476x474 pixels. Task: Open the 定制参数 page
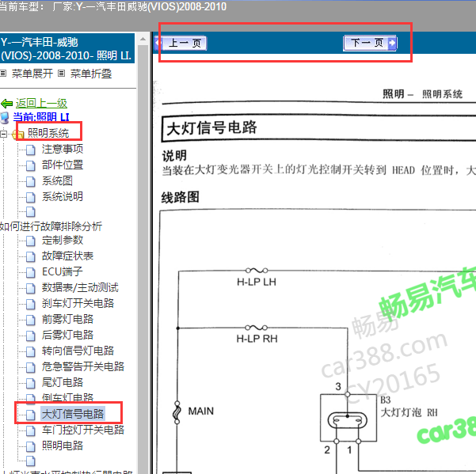(63, 240)
